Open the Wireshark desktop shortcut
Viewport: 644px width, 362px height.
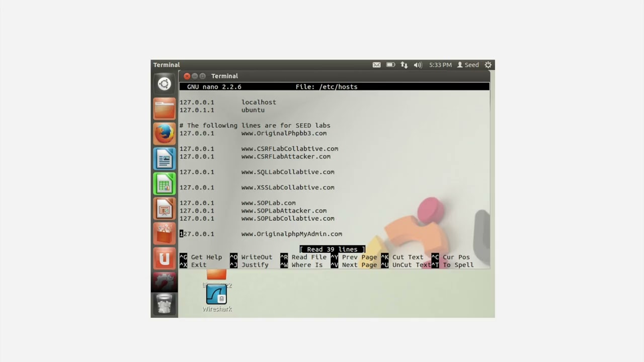(217, 298)
